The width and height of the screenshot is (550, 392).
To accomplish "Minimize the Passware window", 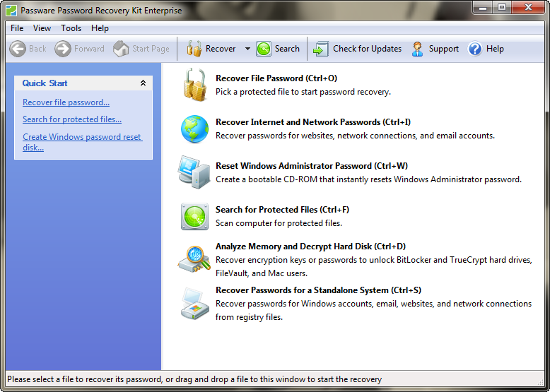I will 483,7.
